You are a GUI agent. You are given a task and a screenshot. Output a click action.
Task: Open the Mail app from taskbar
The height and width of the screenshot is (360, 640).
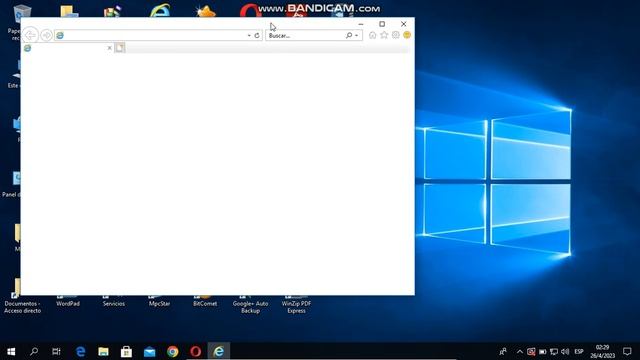(149, 351)
